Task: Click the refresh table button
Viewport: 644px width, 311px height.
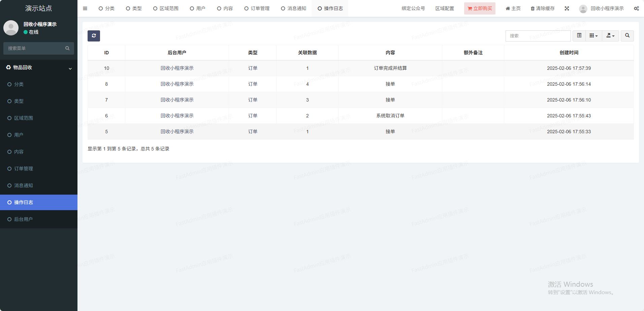Action: coord(94,36)
